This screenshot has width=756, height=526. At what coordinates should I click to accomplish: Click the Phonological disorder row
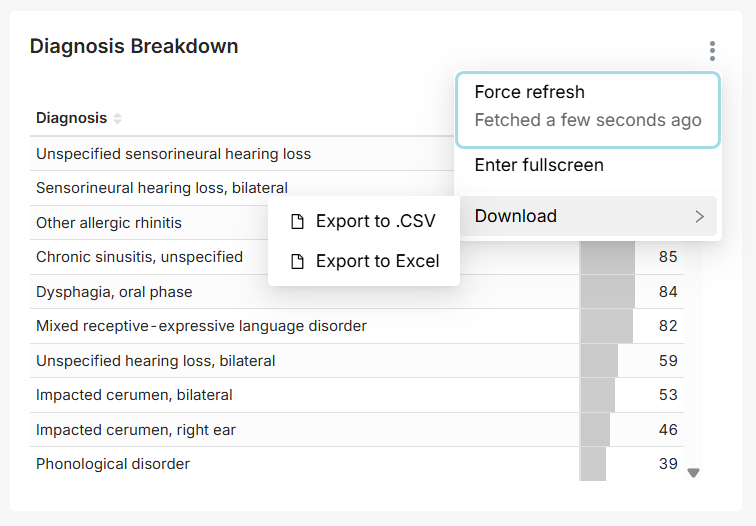click(x=357, y=464)
